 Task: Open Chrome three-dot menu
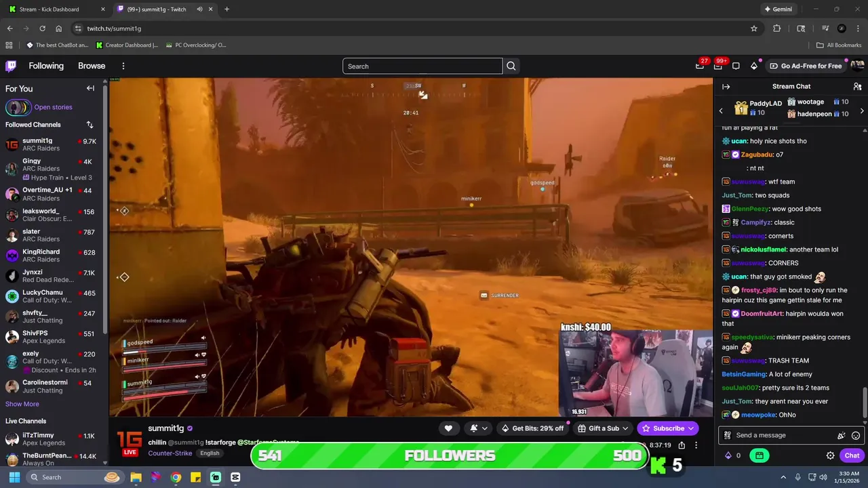click(x=858, y=28)
